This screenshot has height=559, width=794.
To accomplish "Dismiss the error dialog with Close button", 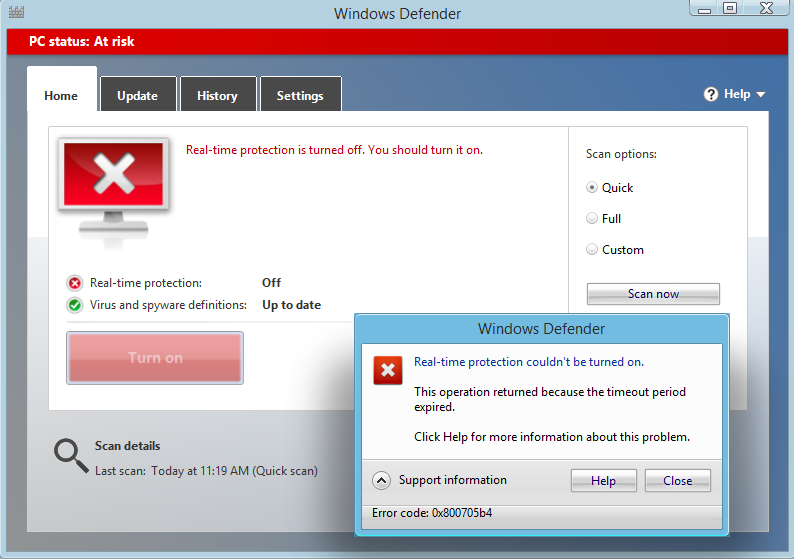I will 678,481.
